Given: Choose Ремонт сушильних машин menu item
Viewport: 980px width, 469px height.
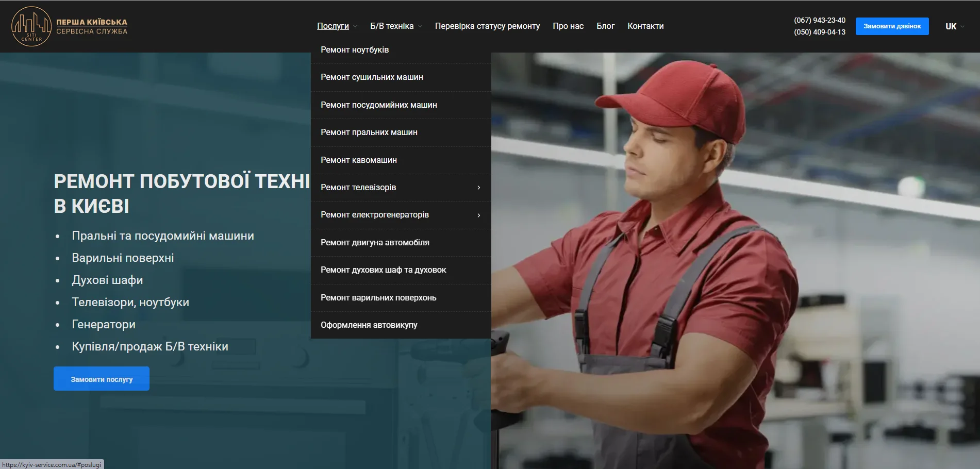Looking at the screenshot, I should [372, 77].
